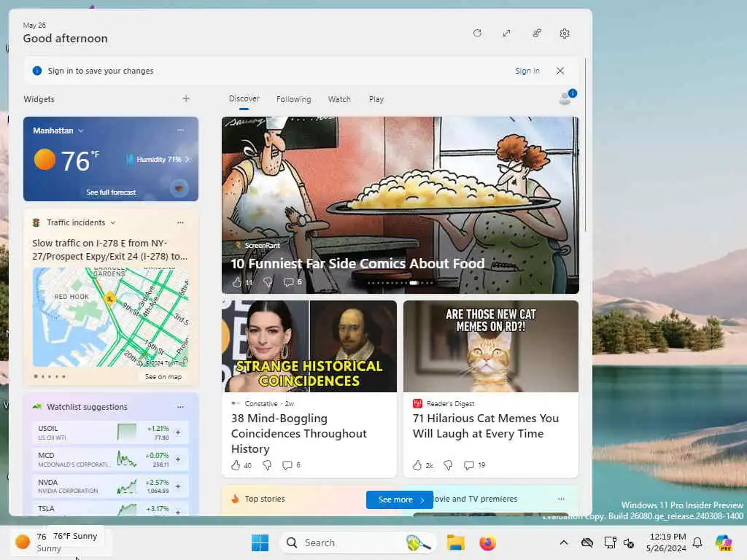Screen dimensions: 747x560
Task: Open weather widget more options
Action: (x=181, y=130)
